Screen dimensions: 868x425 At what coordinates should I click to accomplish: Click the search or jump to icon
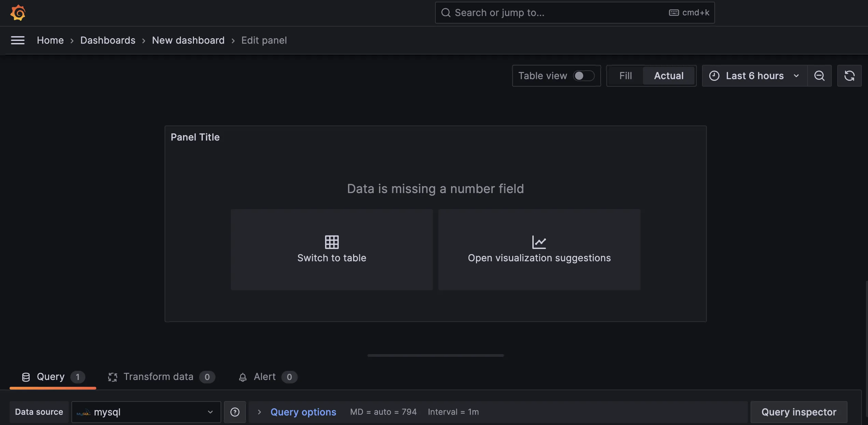[446, 12]
